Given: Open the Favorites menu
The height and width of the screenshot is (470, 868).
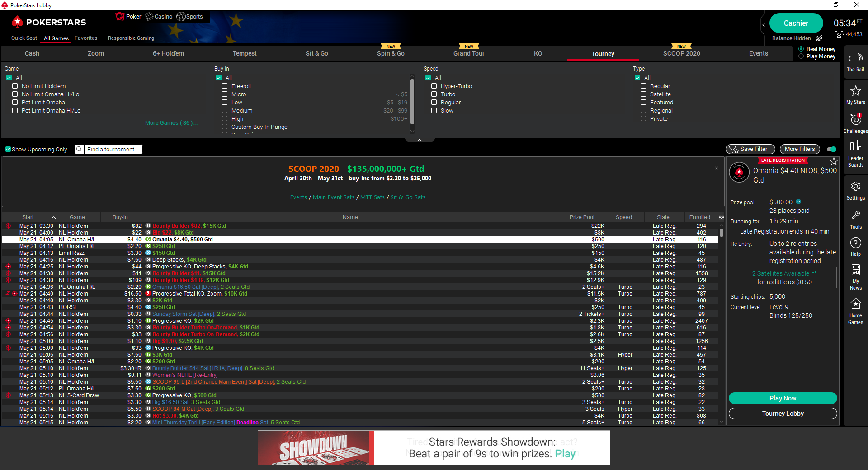Looking at the screenshot, I should [x=86, y=38].
